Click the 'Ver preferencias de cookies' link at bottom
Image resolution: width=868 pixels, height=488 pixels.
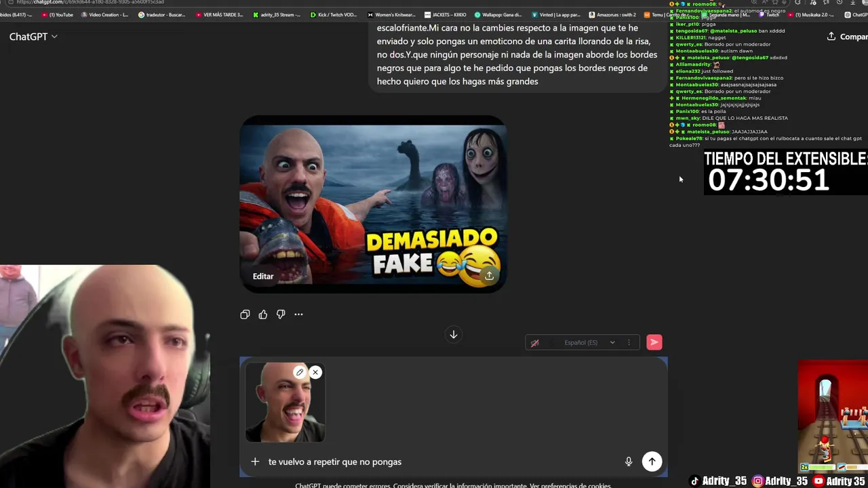570,485
